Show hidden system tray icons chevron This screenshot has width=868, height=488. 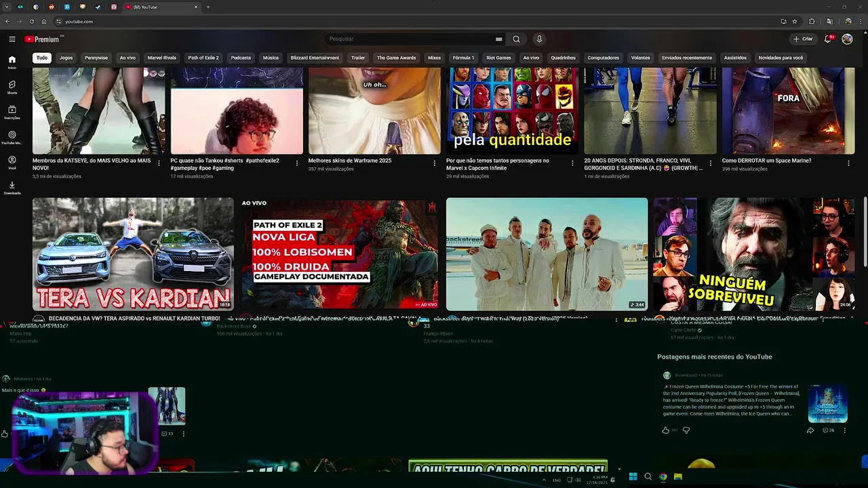(x=543, y=480)
